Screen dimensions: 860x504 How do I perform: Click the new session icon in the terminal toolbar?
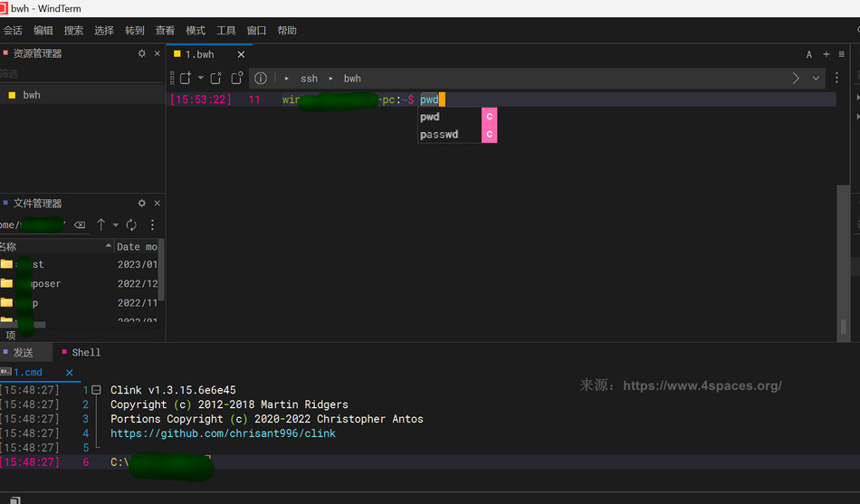coord(186,79)
